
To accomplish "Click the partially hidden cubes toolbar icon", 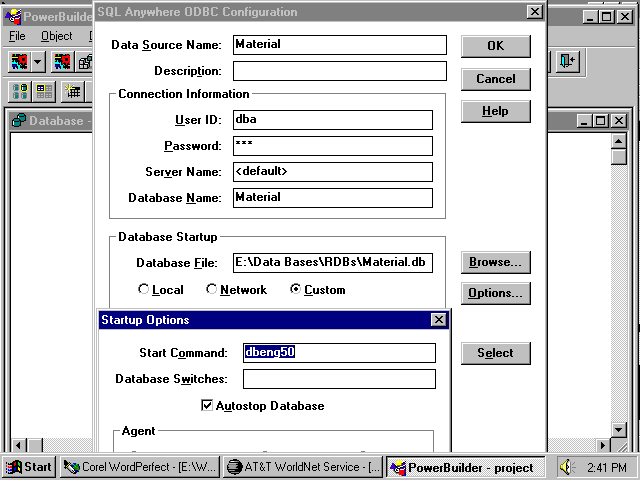I will (85, 62).
